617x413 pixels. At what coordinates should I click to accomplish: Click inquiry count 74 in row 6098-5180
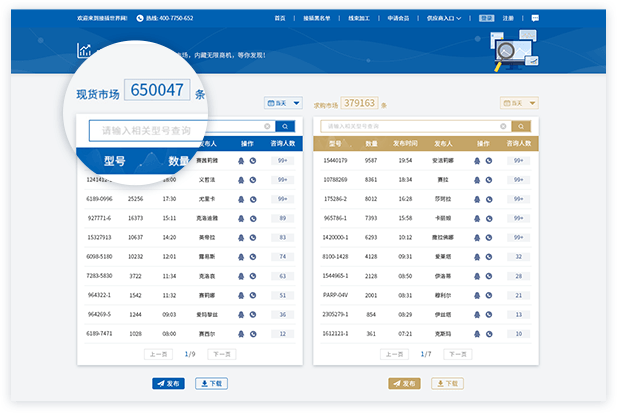(x=283, y=257)
